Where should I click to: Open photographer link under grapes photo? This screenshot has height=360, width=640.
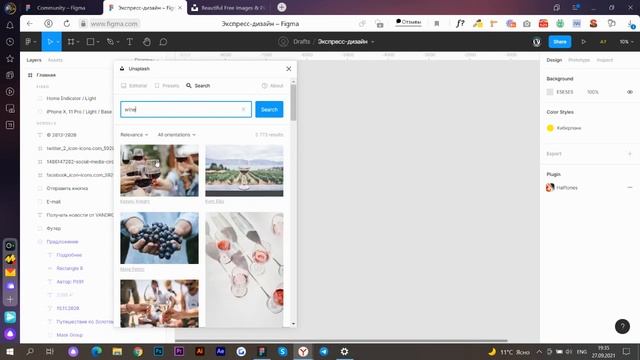point(132,269)
